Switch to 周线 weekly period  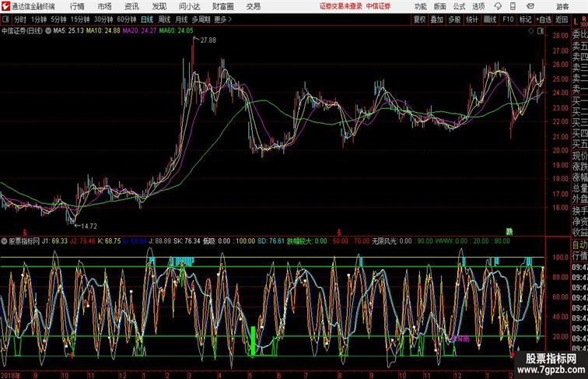pos(164,19)
